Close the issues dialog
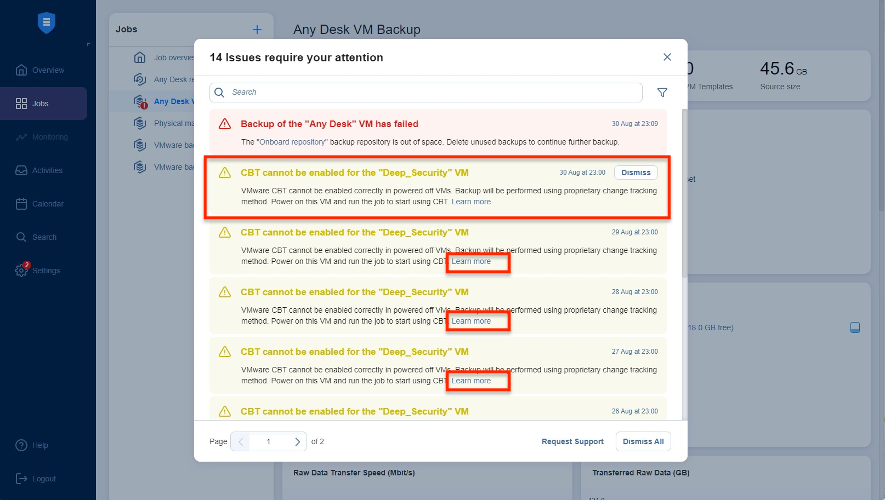This screenshot has height=500, width=885. [667, 57]
